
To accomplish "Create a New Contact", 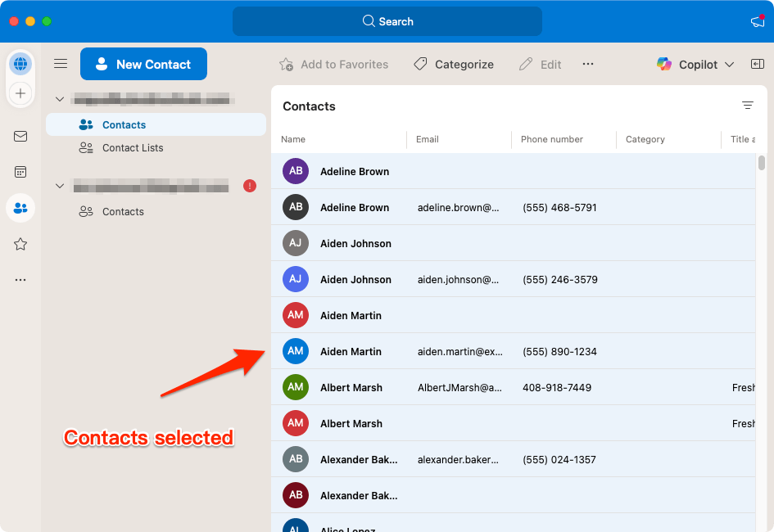I will click(x=143, y=63).
